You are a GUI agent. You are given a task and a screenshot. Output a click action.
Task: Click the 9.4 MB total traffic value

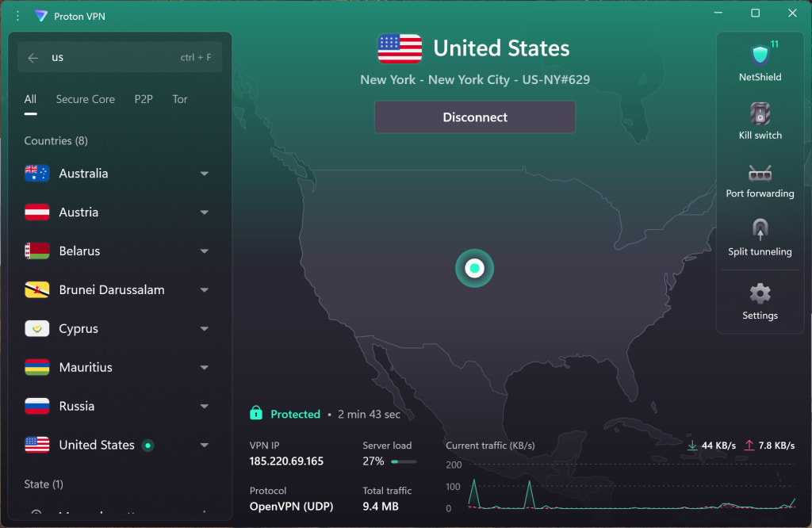381,507
